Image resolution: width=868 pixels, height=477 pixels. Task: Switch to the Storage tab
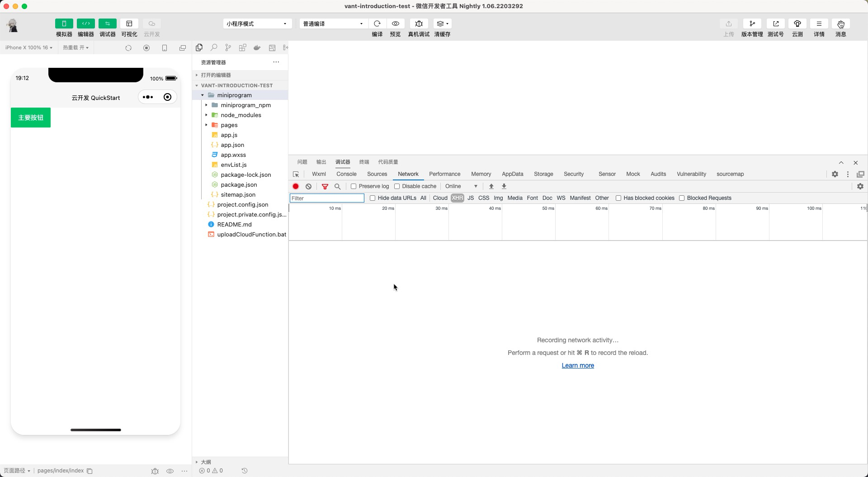(x=543, y=174)
